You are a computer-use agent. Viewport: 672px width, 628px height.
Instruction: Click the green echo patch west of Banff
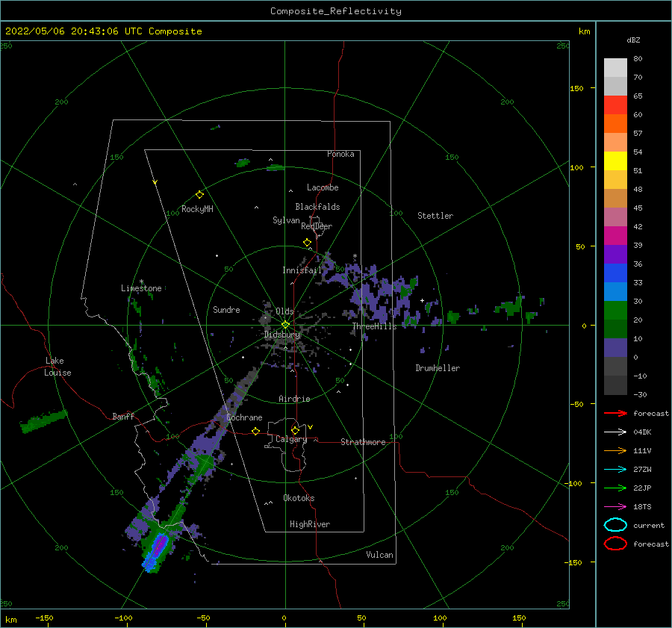coord(44,421)
